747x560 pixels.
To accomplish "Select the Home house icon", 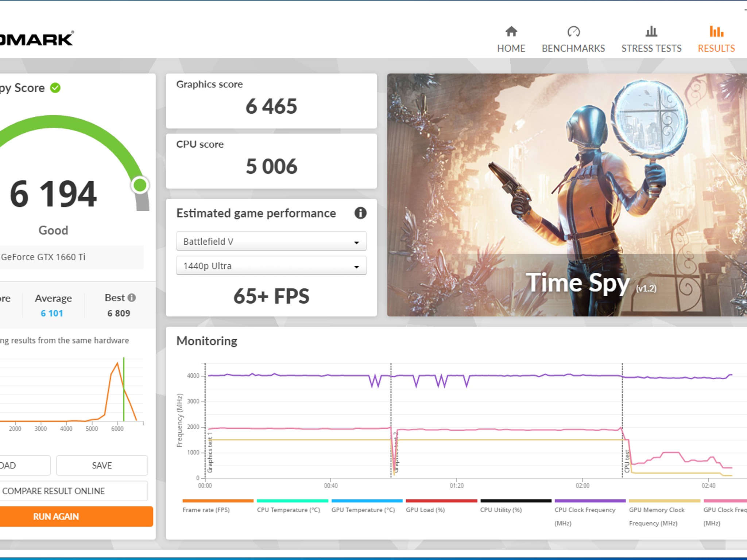I will (511, 32).
